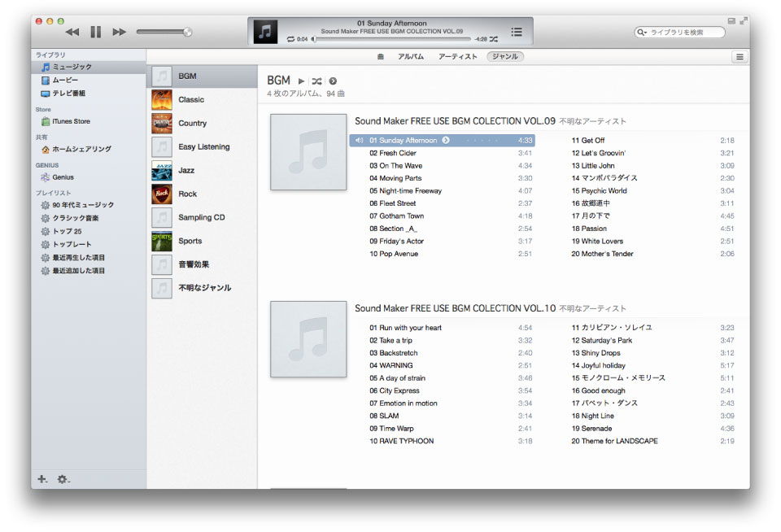781x532 pixels.
Task: Open the BGM genre options arrow
Action: point(333,81)
